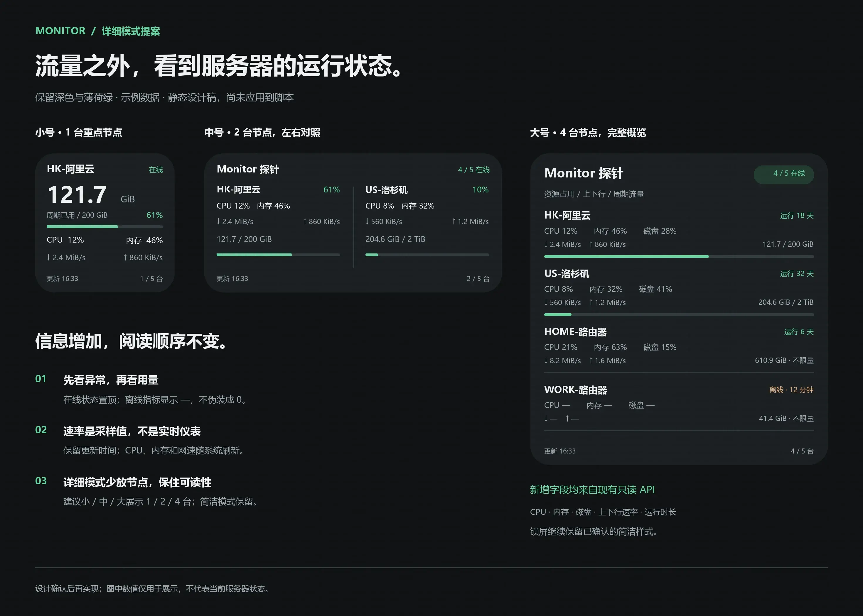863x616 pixels.
Task: Click the "4 / 5 台" counter in large widget
Action: pos(802,451)
